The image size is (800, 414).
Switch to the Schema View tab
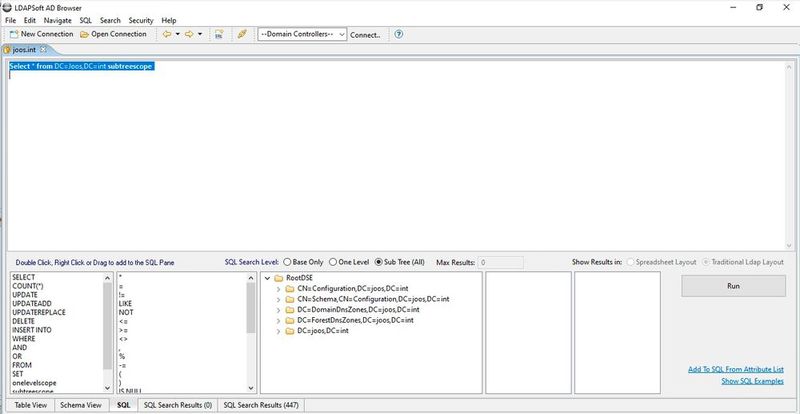81,405
